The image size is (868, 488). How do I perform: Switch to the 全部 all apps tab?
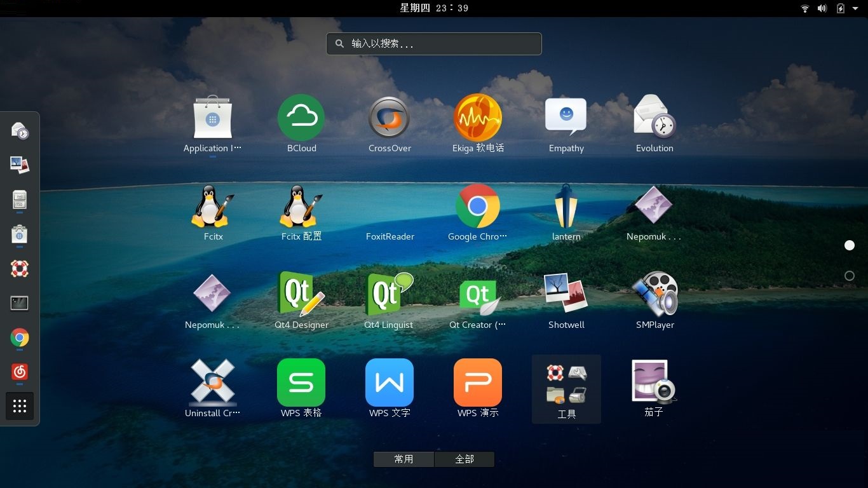tap(465, 459)
